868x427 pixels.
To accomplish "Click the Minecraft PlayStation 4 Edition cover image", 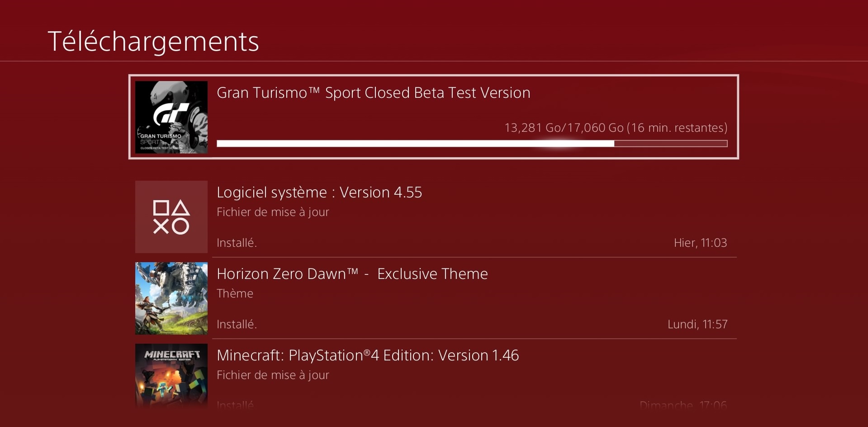I will pos(171,375).
